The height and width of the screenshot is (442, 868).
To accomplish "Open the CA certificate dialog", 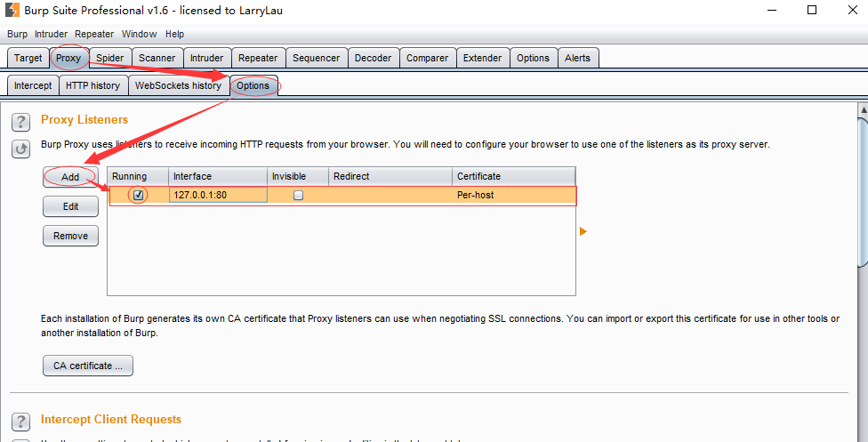I will tap(88, 366).
